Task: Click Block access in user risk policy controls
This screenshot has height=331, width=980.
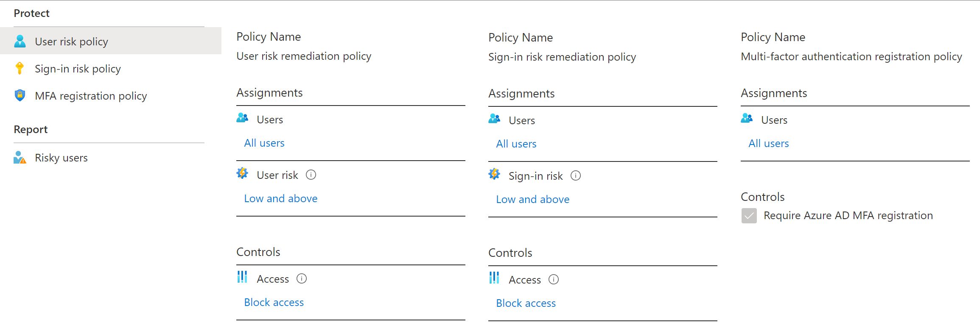Action: click(274, 303)
